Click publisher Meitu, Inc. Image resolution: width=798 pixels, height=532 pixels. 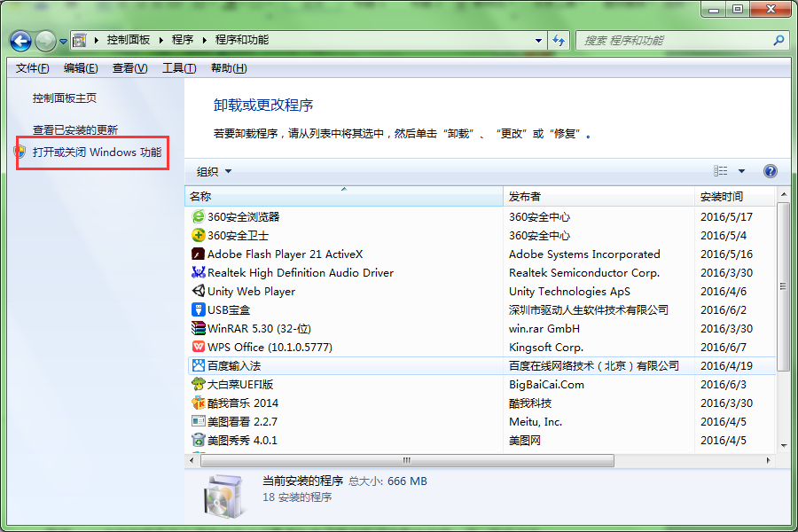click(536, 421)
